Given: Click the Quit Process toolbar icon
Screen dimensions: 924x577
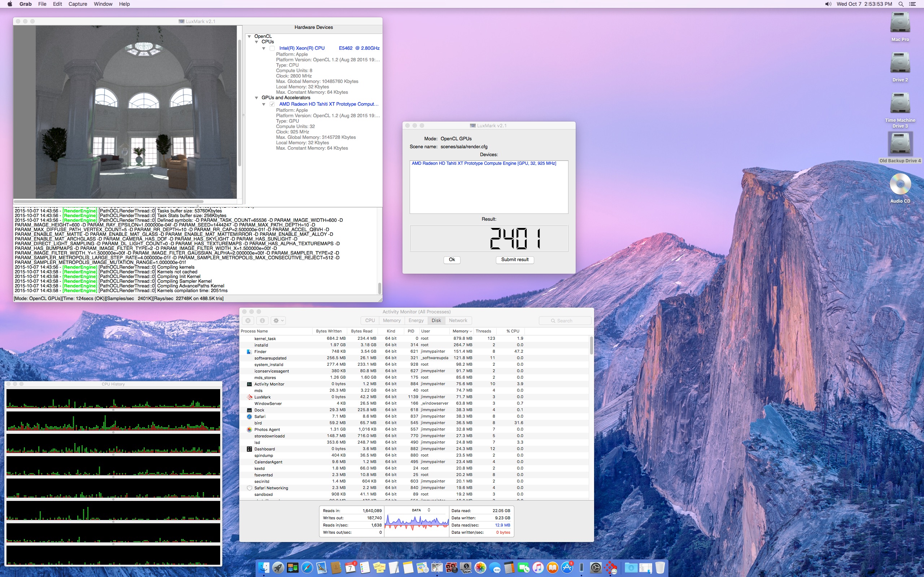Looking at the screenshot, I should [x=248, y=321].
